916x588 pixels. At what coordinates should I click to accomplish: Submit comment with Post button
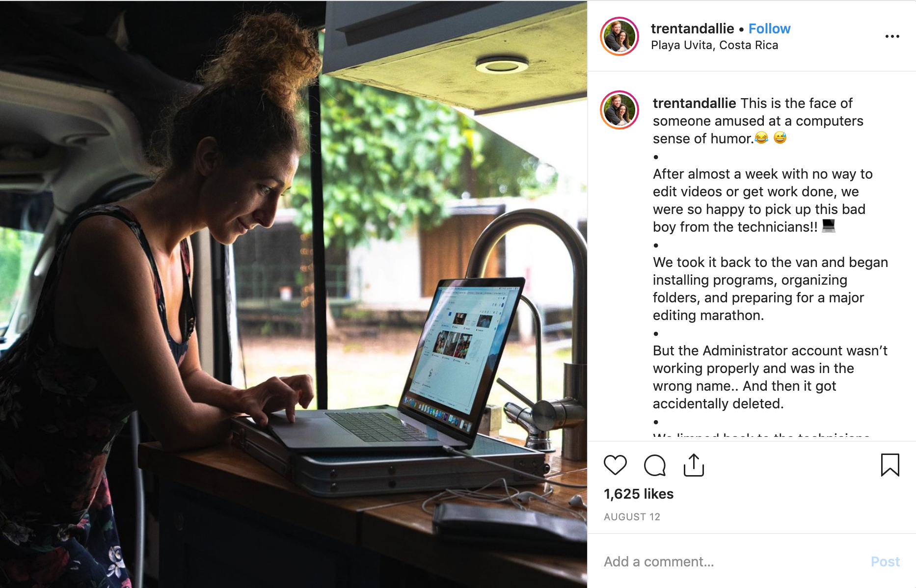[885, 561]
